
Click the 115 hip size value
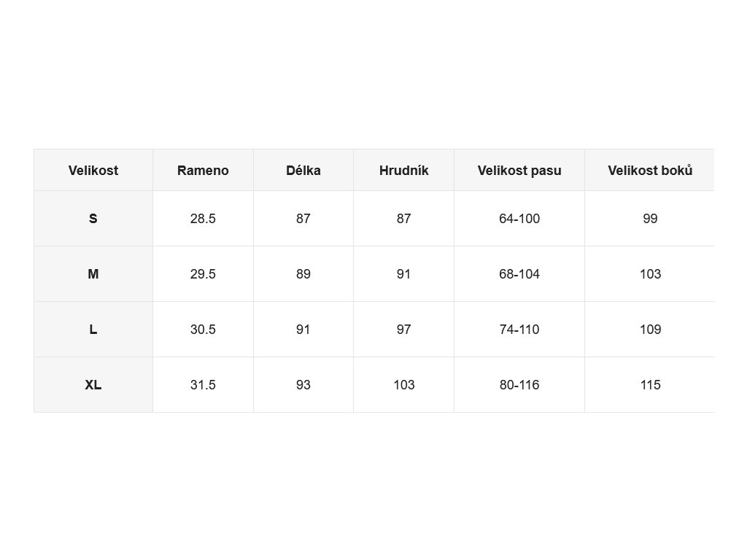pos(650,385)
